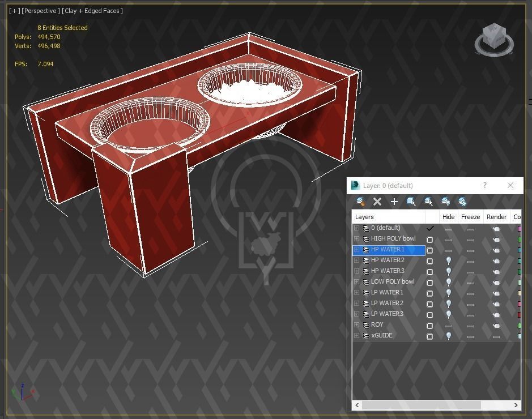The width and height of the screenshot is (532, 419).
Task: Expand the 0 (default) layer
Action: point(356,228)
